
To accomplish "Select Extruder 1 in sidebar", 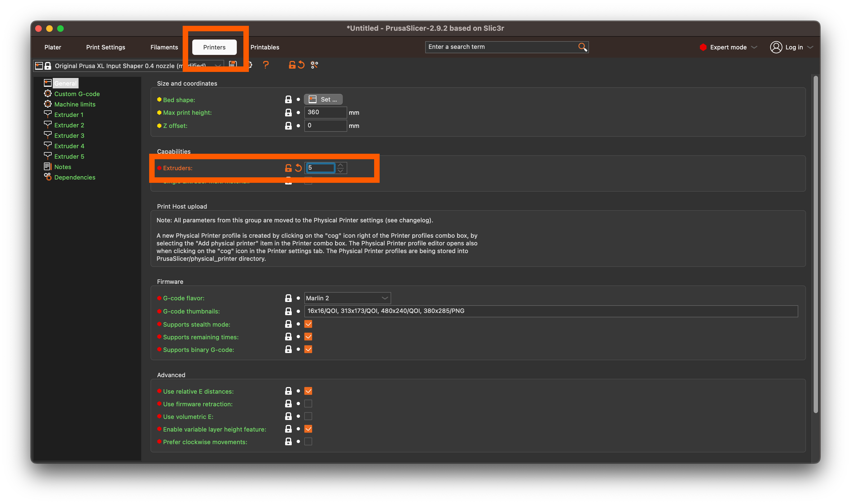I will click(69, 115).
